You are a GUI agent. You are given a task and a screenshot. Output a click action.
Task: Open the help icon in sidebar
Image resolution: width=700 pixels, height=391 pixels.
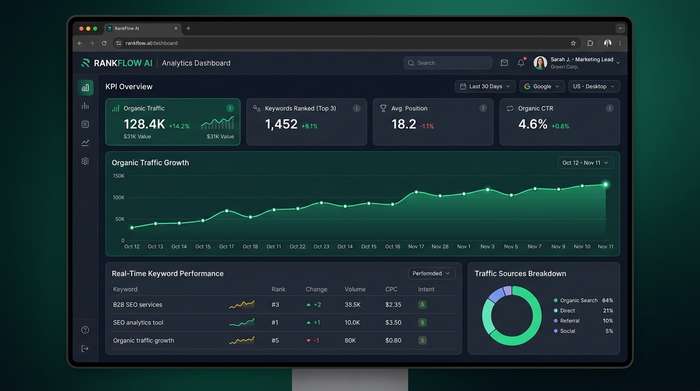85,330
